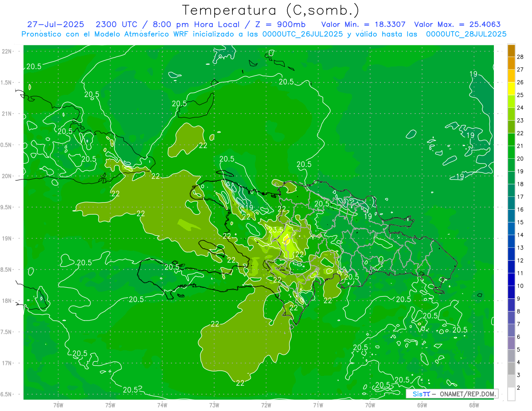The width and height of the screenshot is (532, 411).
Task: Click the '23.5' contour label
Action: click(x=276, y=229)
